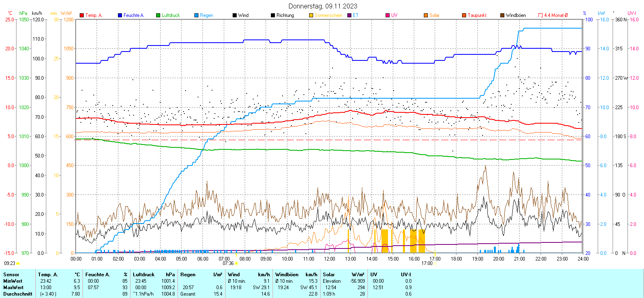Click the purple ET legend square
The height and width of the screenshot is (298, 644).
click(349, 15)
